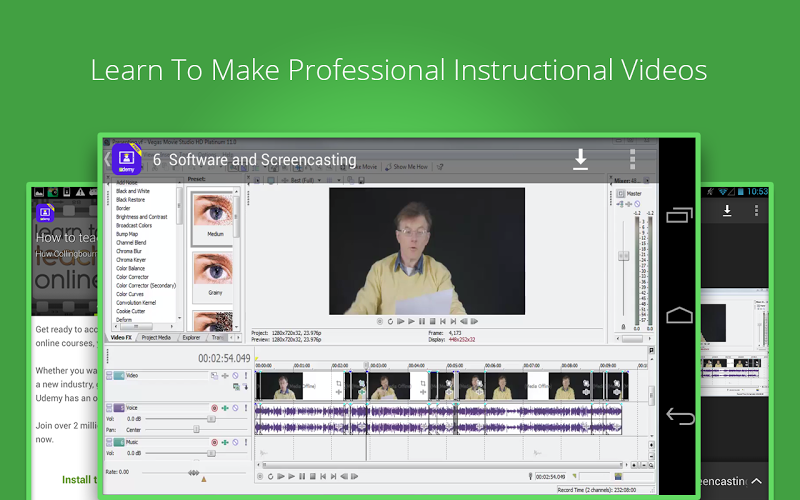The height and width of the screenshot is (500, 800).
Task: Toggle mute on the Voice track
Action: [x=236, y=408]
